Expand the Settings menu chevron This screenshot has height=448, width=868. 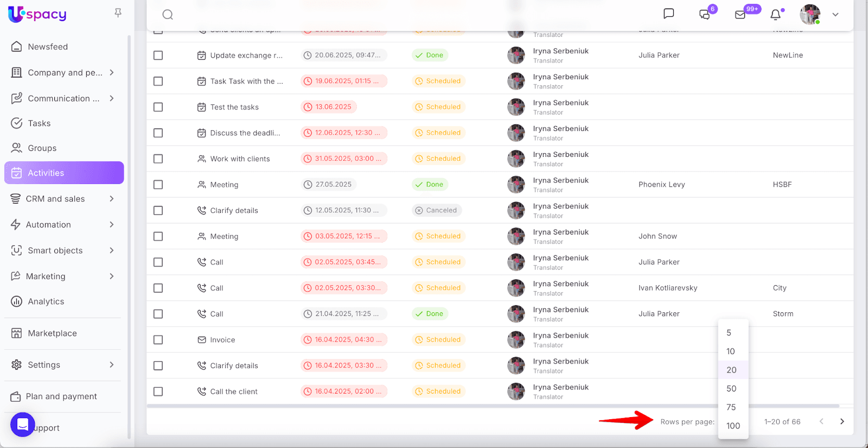pyautogui.click(x=112, y=365)
